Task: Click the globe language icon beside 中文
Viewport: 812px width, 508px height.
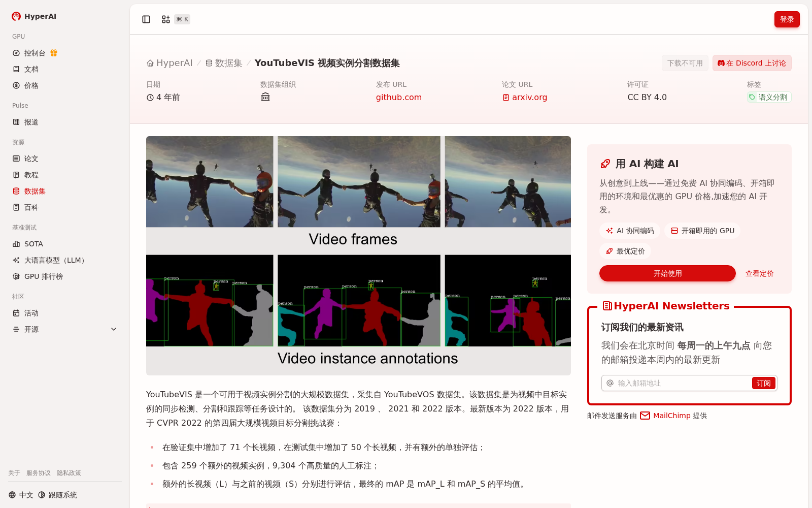Action: tap(12, 495)
